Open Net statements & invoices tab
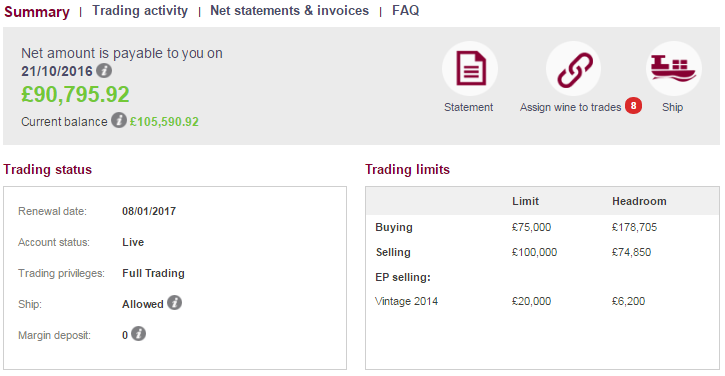Image resolution: width=725 pixels, height=376 pixels. point(289,11)
